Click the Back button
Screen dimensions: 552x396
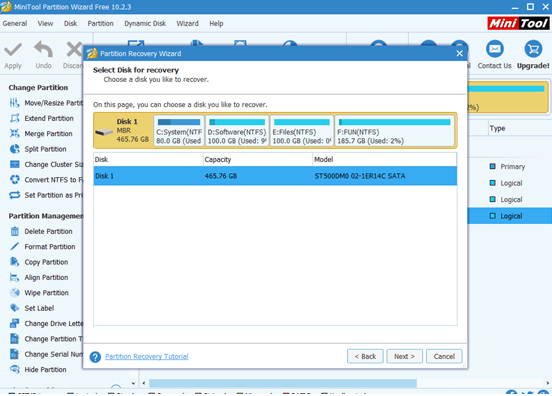pyautogui.click(x=365, y=356)
